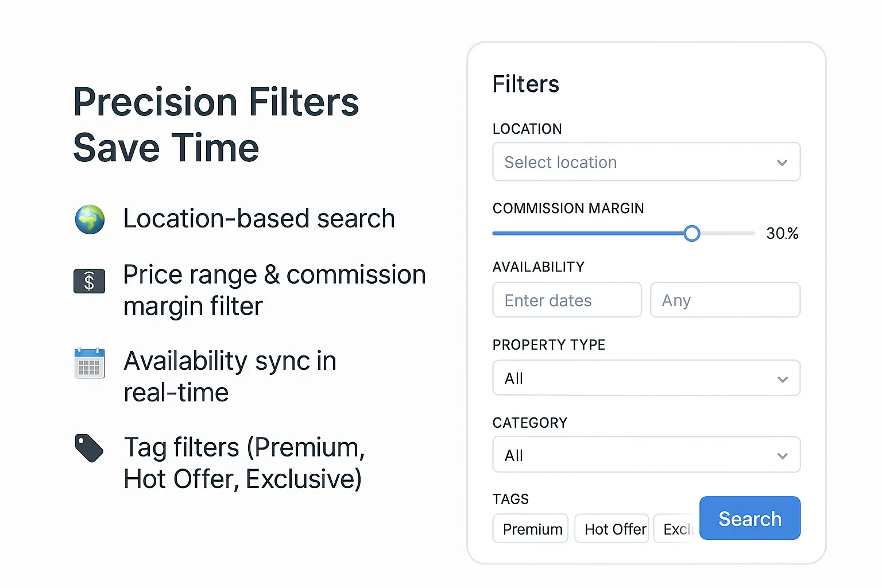The height and width of the screenshot is (588, 882).
Task: Click the 'Any' availability field
Action: [725, 300]
